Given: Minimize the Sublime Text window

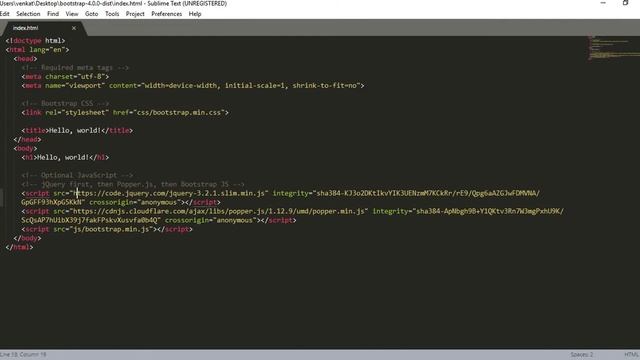Looking at the screenshot, I should pyautogui.click(x=603, y=3).
